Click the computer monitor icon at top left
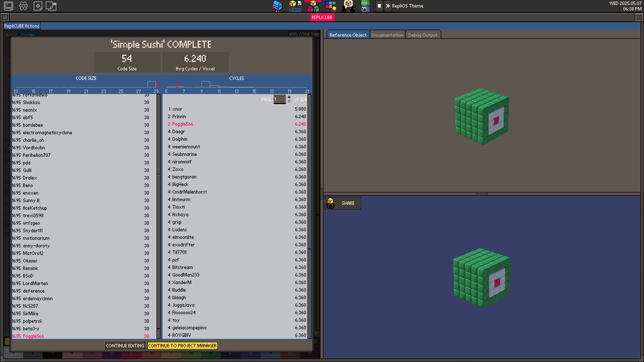The image size is (644, 362). pyautogui.click(x=8, y=6)
